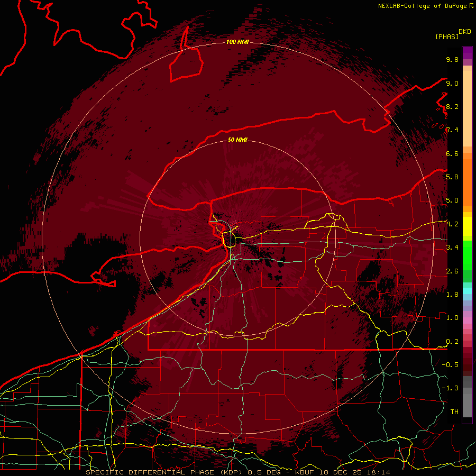Image resolution: width=476 pixels, height=476 pixels.
Task: Click the -1.3 value on the color scale
Action: click(x=450, y=388)
